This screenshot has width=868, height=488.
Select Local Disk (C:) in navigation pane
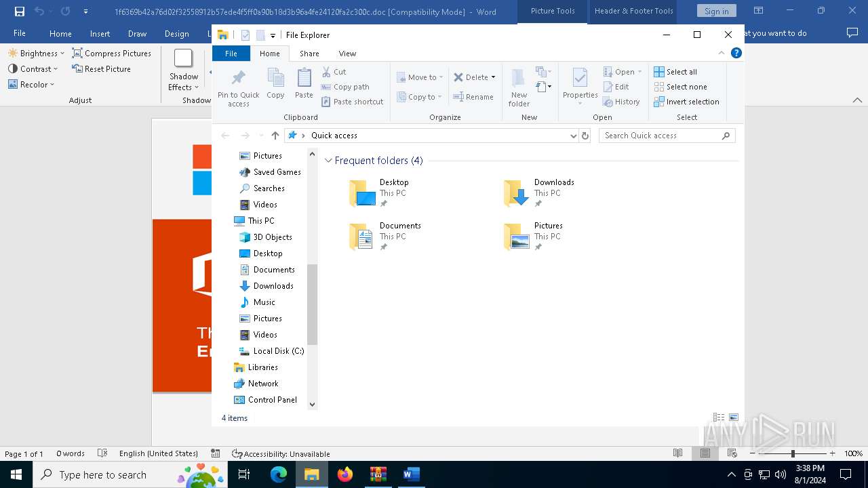(272, 351)
